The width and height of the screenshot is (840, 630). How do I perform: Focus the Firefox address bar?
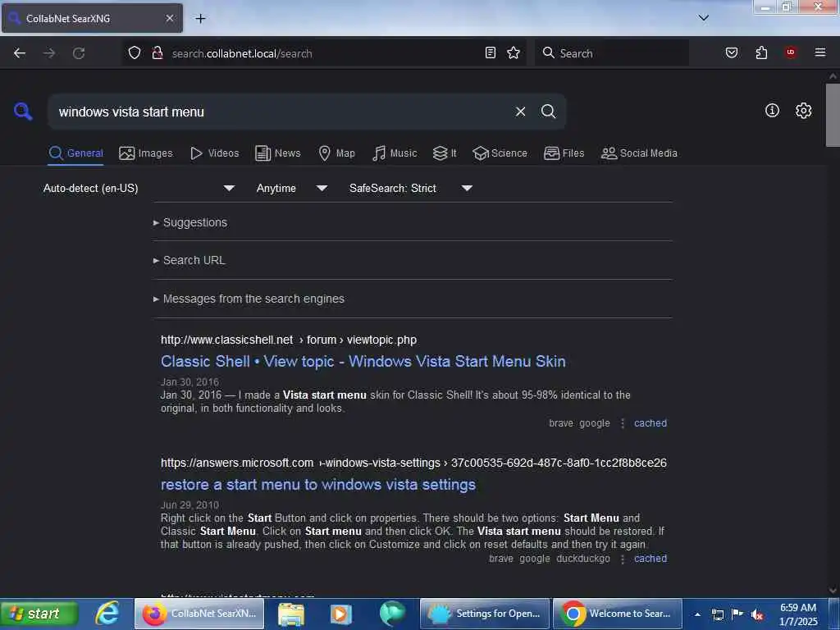tap(324, 53)
